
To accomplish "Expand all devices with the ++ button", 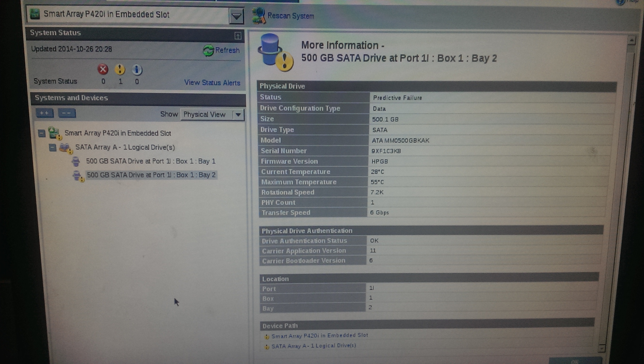I will 45,113.
